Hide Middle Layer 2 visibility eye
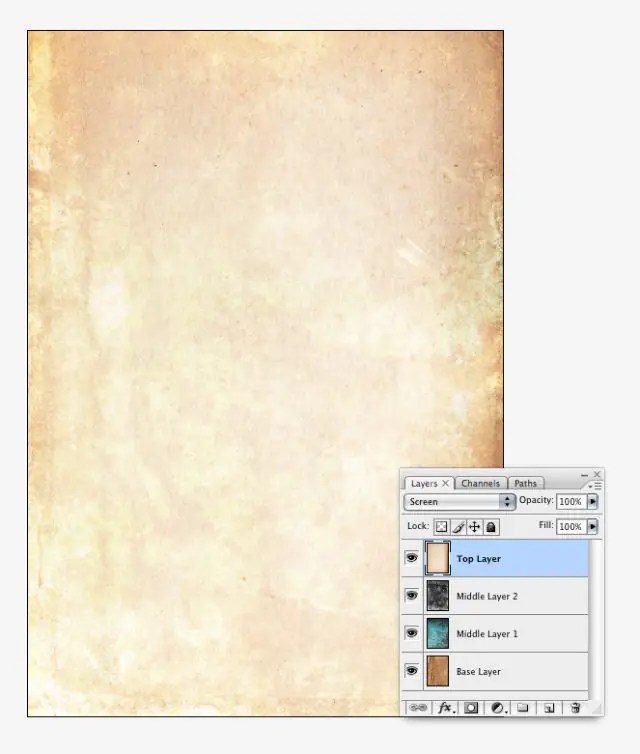Image resolution: width=640 pixels, height=754 pixels. point(412,595)
